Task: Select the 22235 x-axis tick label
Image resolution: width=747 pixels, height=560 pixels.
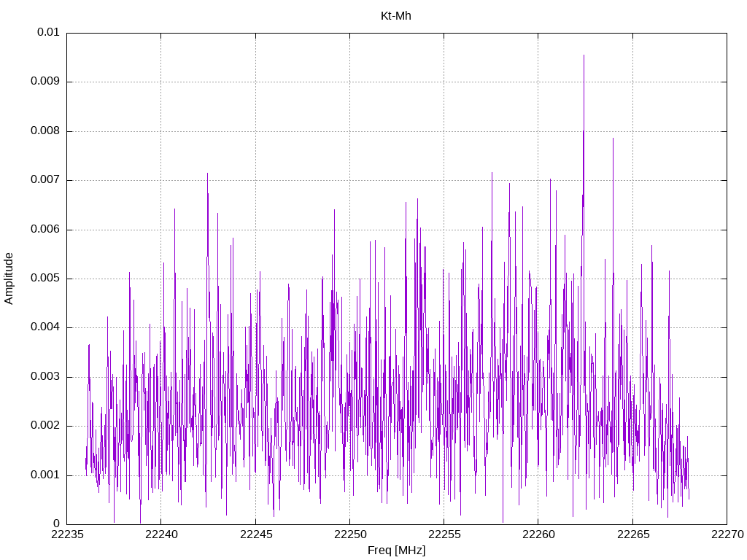Action: pos(66,536)
